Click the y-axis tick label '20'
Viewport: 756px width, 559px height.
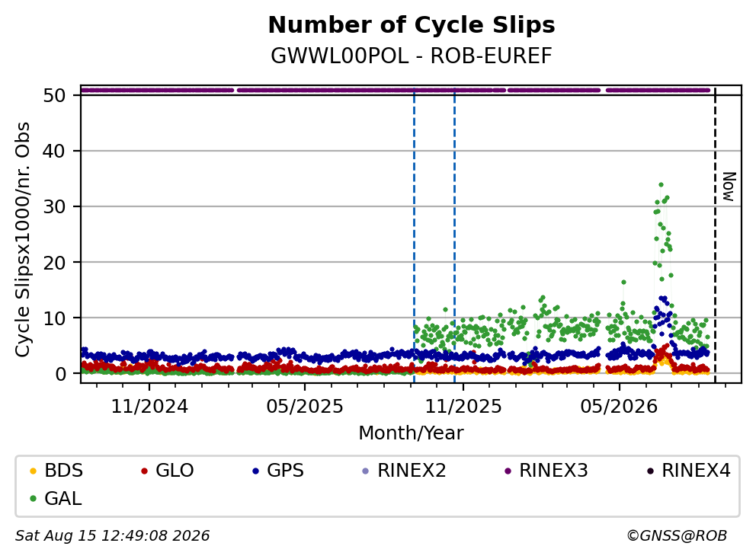pos(54,262)
